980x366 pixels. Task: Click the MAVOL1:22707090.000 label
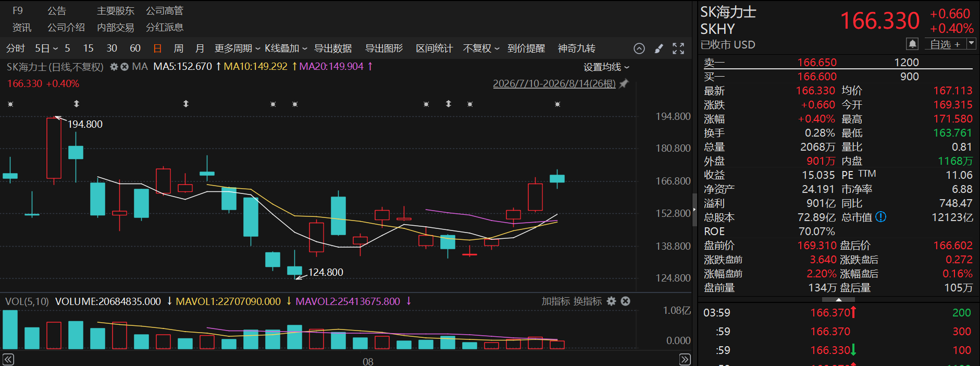[x=228, y=301]
